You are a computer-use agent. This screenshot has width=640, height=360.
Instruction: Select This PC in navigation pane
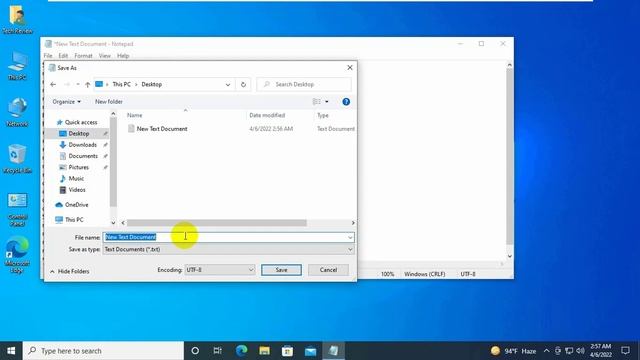coord(74,220)
